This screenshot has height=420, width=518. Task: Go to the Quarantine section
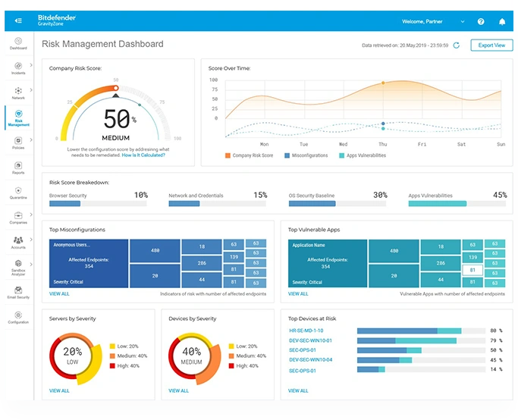tap(18, 191)
